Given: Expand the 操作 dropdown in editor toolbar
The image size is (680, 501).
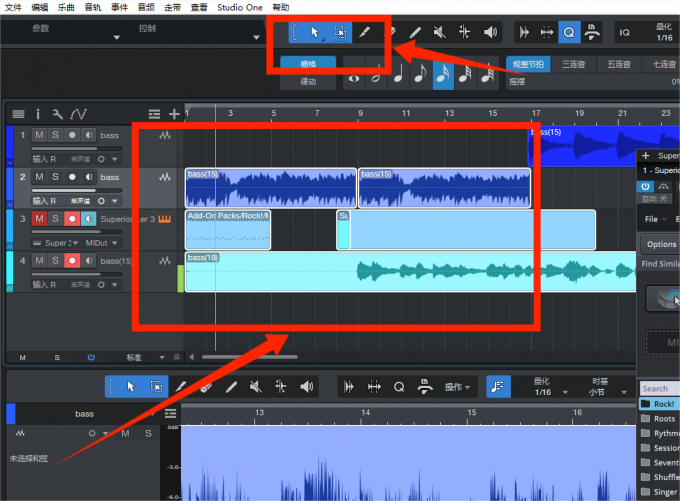Looking at the screenshot, I should [457, 386].
